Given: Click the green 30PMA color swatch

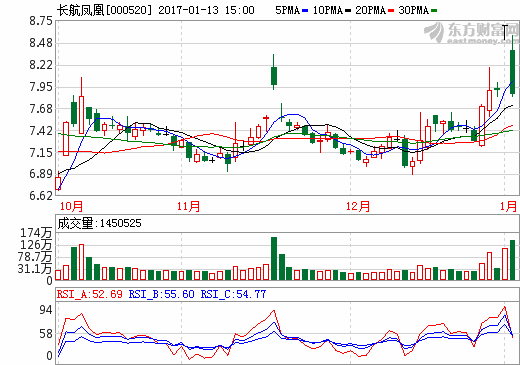Looking at the screenshot, I should [x=434, y=11].
